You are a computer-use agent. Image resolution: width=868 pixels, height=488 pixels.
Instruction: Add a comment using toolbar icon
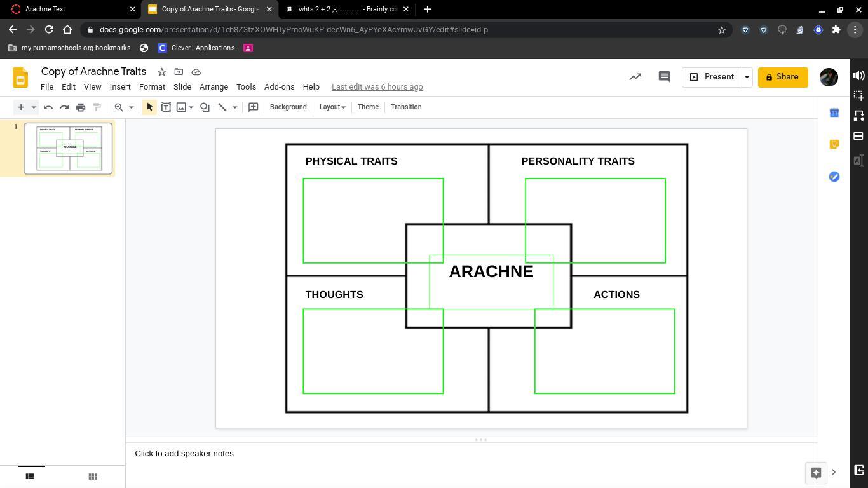tap(253, 107)
